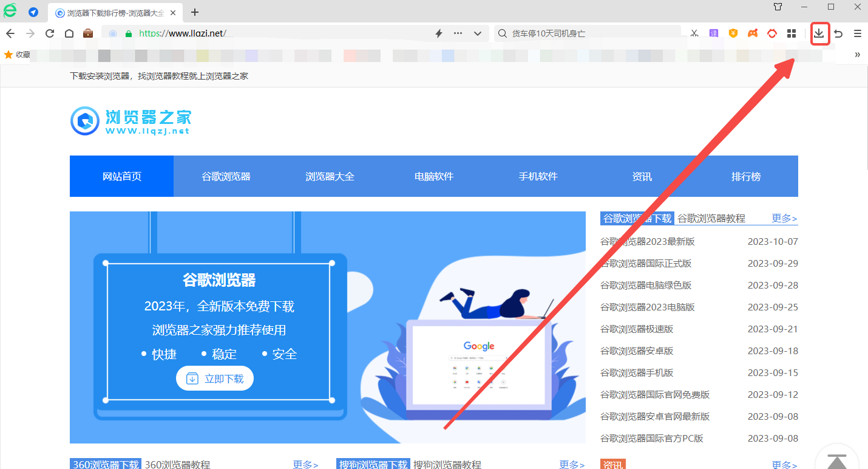Viewport: 868px width, 469px height.
Task: Open the download manager icon in toolbar
Action: pos(819,33)
